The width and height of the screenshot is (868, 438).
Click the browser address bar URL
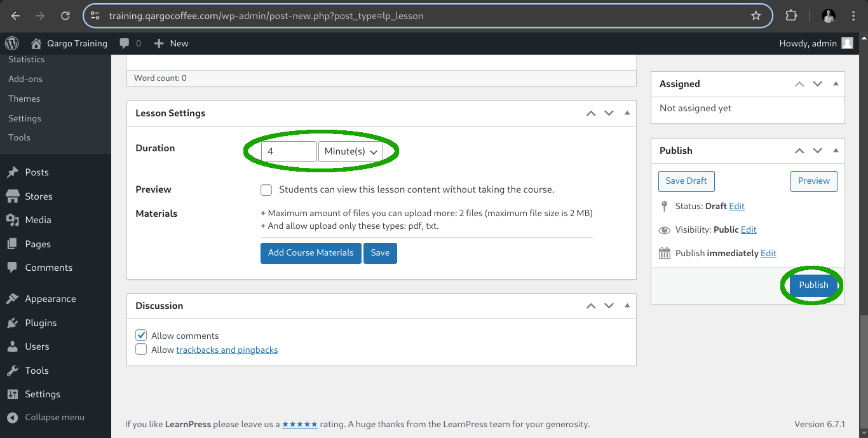click(x=266, y=16)
